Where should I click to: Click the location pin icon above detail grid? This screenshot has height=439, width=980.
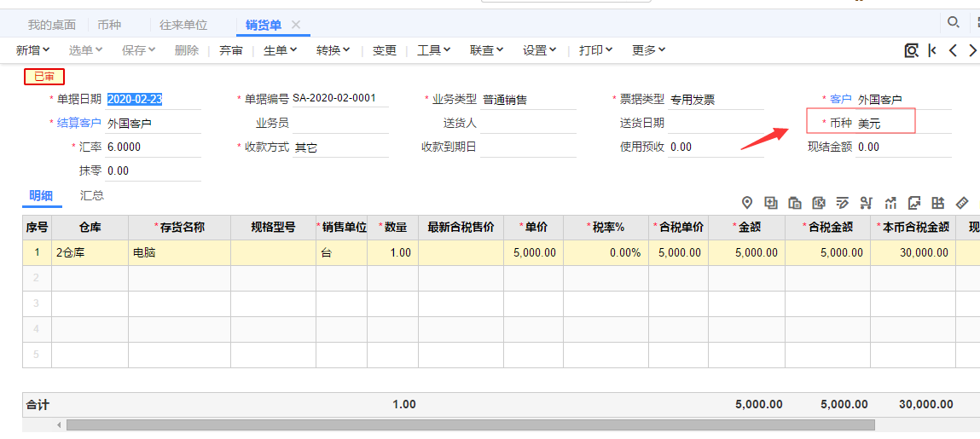pyautogui.click(x=747, y=203)
